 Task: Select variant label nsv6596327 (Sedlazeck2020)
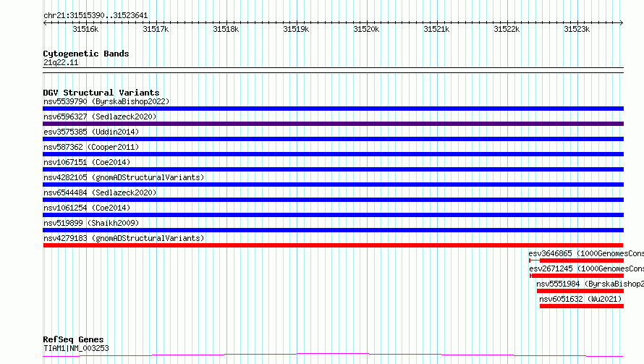[x=100, y=117]
